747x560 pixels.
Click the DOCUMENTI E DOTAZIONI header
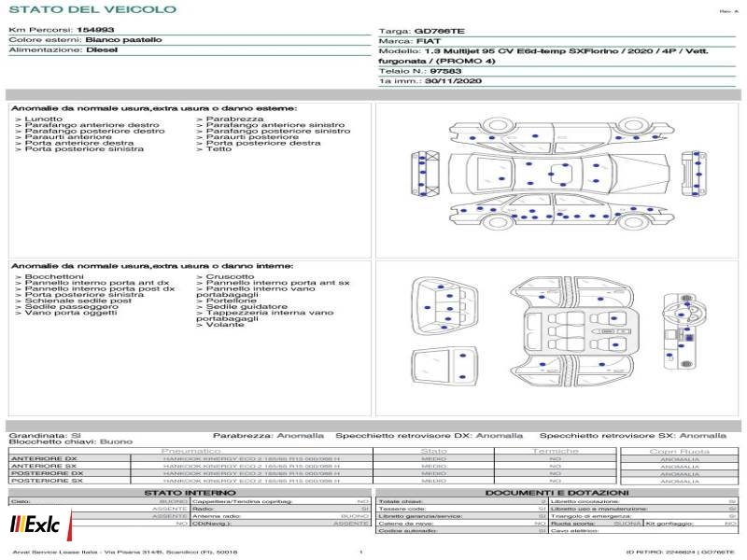click(557, 493)
